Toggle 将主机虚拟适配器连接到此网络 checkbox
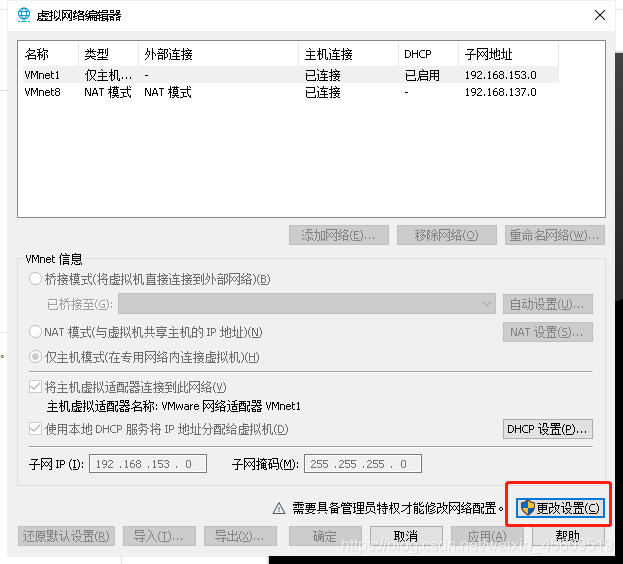This screenshot has height=564, width=623. click(x=35, y=386)
